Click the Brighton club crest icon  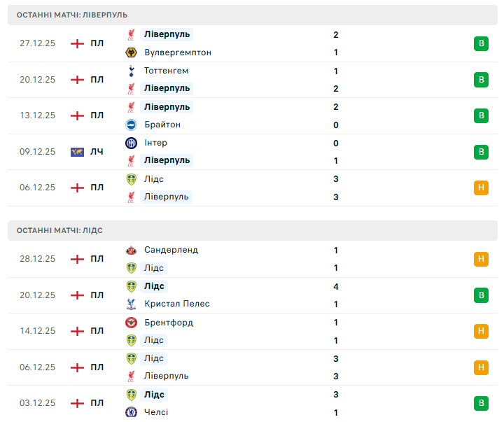[x=131, y=125]
